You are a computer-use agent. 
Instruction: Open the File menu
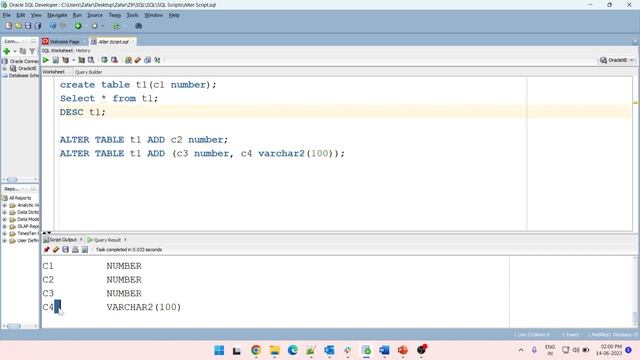tap(7, 15)
